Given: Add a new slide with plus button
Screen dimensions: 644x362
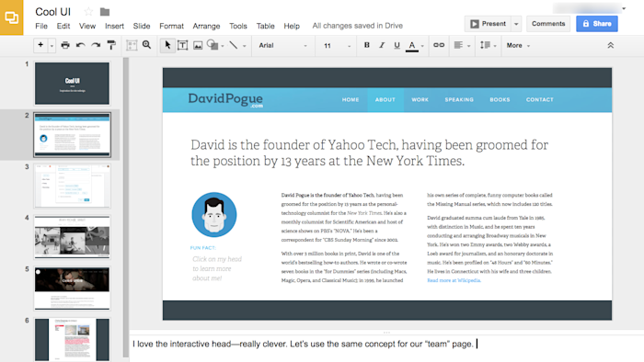Looking at the screenshot, I should click(x=40, y=45).
